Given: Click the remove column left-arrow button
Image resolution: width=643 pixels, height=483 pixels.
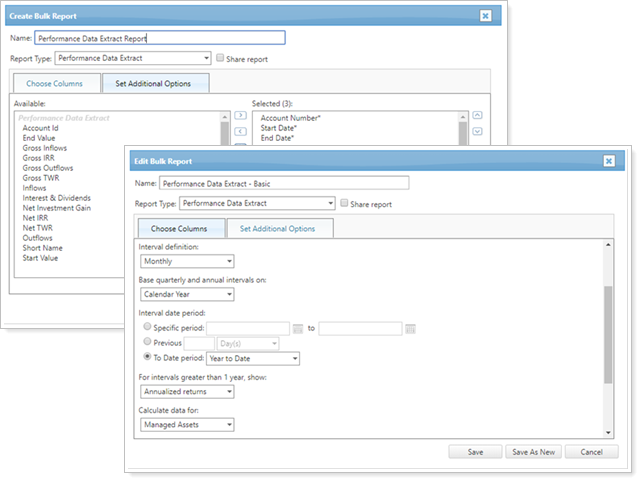Looking at the screenshot, I should tap(240, 131).
